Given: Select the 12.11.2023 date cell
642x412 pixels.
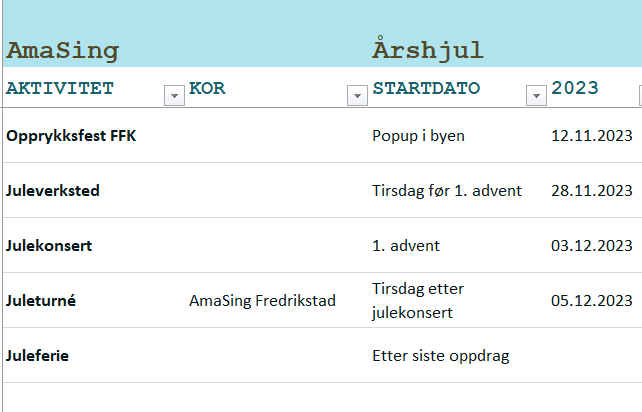Looking at the screenshot, I should coord(592,136).
